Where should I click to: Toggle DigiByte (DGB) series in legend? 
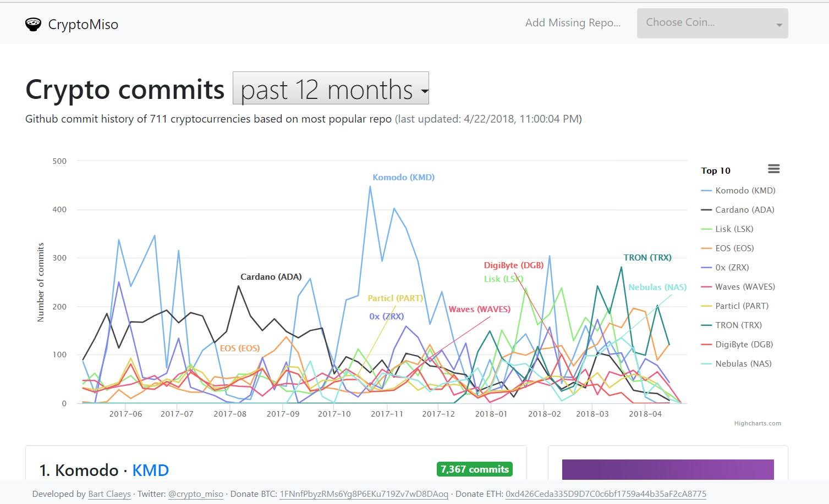coord(737,345)
